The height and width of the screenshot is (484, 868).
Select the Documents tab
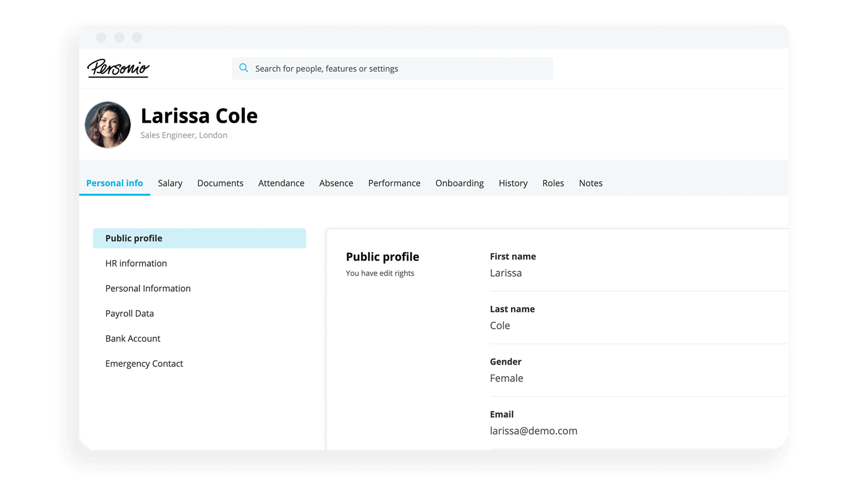click(220, 183)
